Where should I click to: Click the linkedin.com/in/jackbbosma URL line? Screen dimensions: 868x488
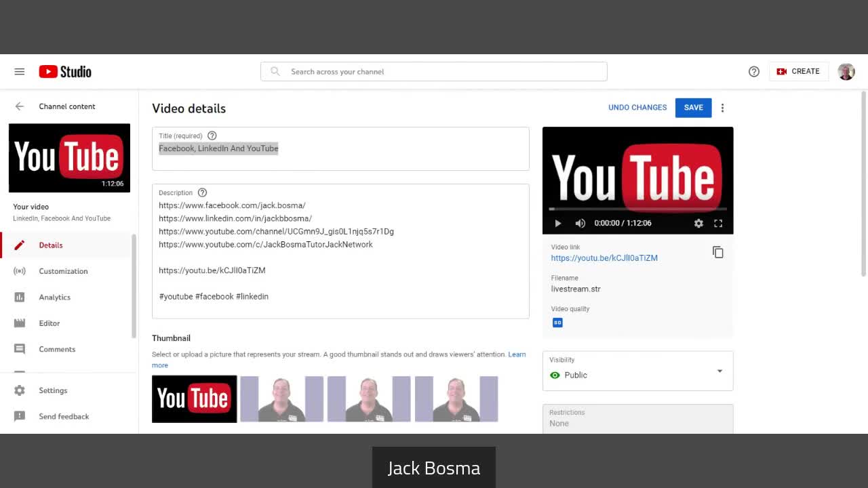coord(235,218)
